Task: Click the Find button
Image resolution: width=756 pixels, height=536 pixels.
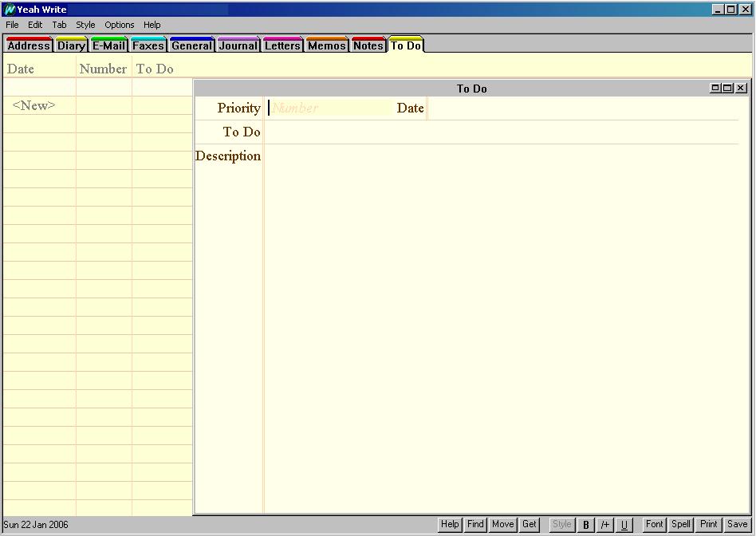Action: 475,525
